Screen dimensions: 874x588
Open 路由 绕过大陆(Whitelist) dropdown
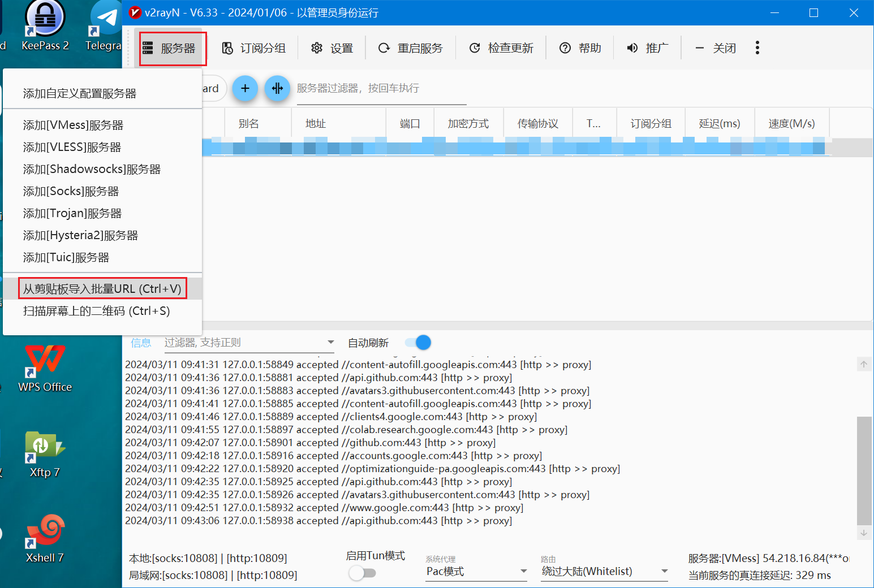pyautogui.click(x=605, y=572)
